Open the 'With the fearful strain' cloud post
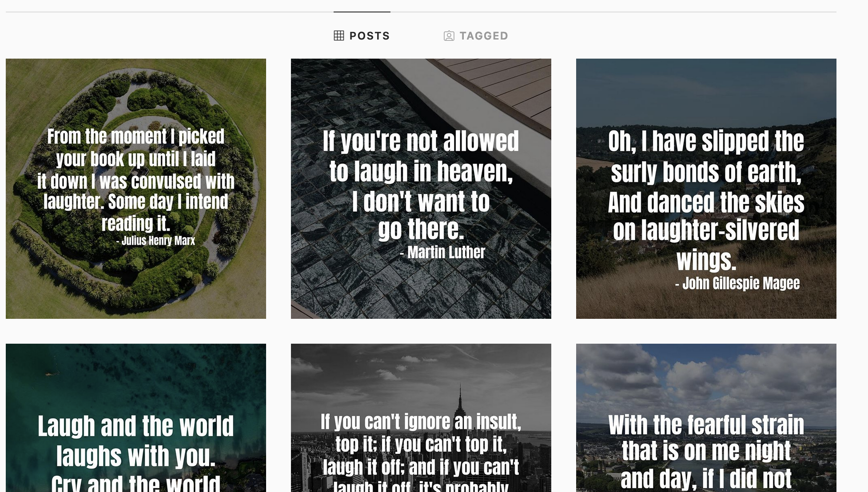The image size is (868, 492). tap(706, 417)
